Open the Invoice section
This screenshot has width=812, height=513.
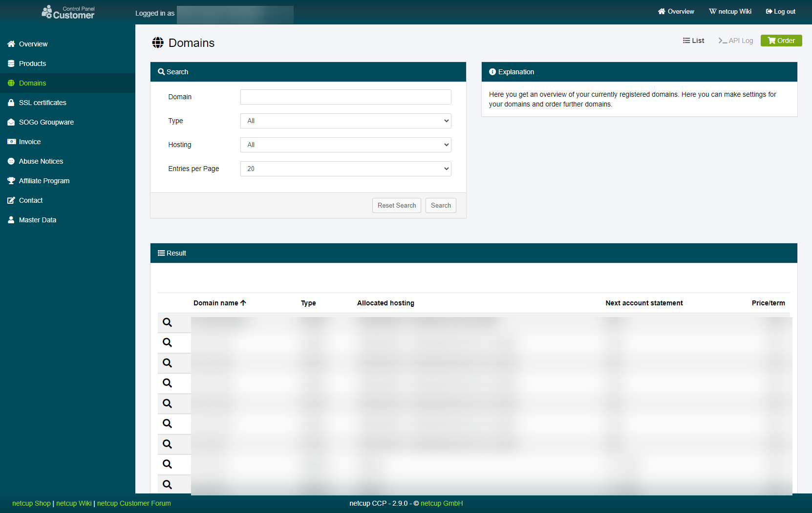(x=67, y=142)
